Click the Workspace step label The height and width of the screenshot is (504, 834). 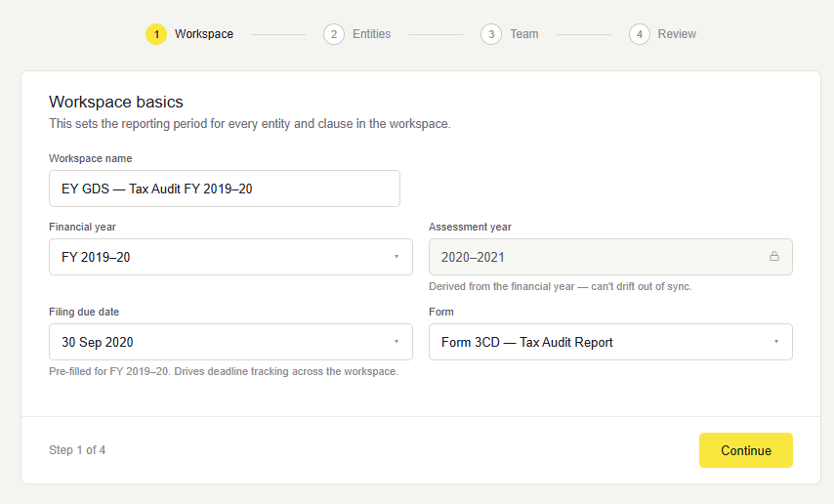[x=204, y=34]
